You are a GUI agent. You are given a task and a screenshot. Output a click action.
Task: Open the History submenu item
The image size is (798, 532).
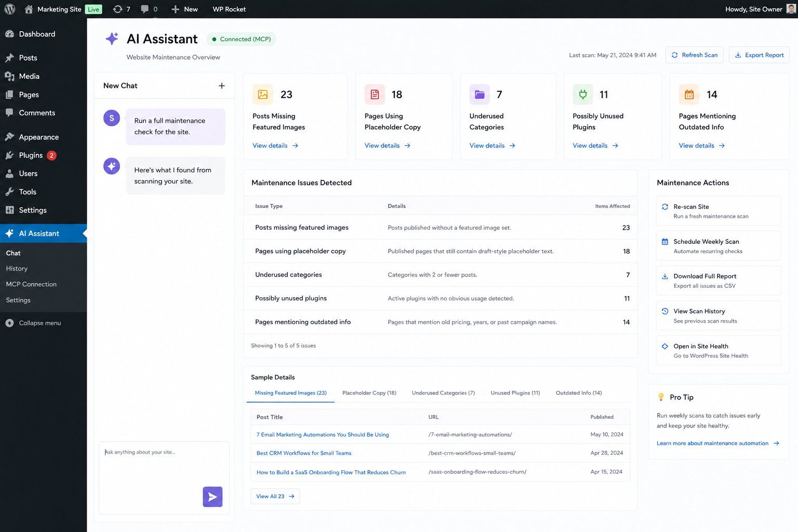(x=17, y=269)
